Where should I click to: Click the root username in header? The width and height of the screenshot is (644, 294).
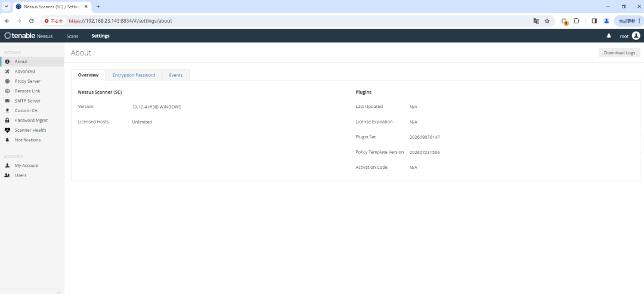(624, 36)
